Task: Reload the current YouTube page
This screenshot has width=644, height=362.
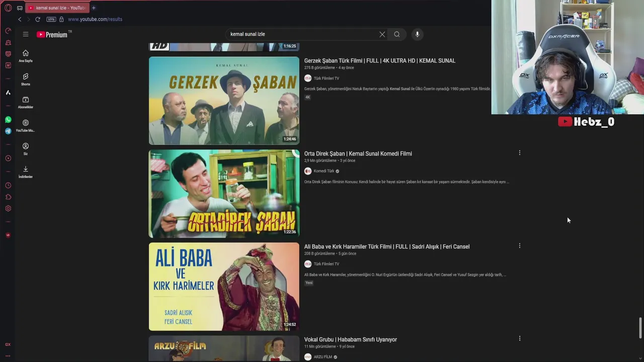Action: 37,19
